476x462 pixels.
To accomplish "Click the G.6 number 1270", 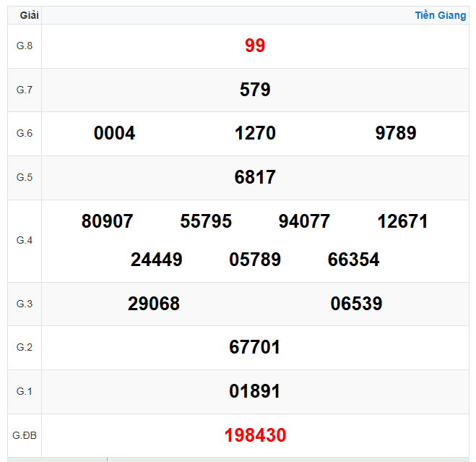I will point(255,134).
